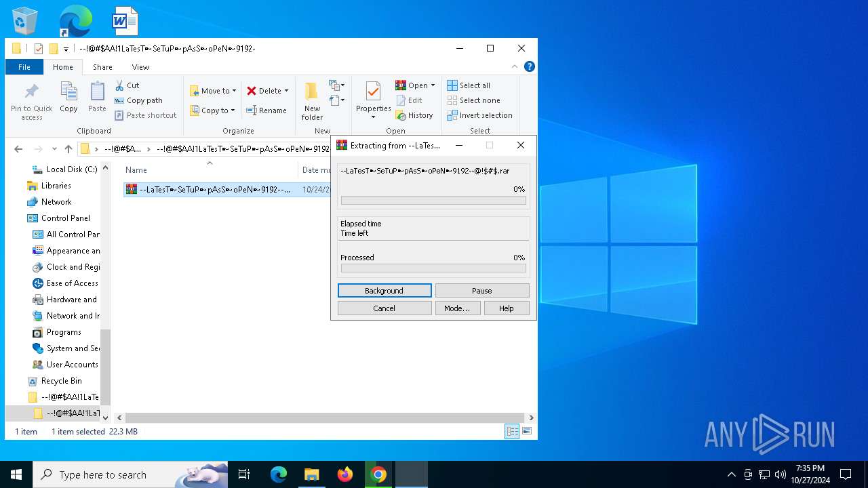Open File Explorer from the taskbar
The width and height of the screenshot is (868, 488).
pyautogui.click(x=311, y=474)
